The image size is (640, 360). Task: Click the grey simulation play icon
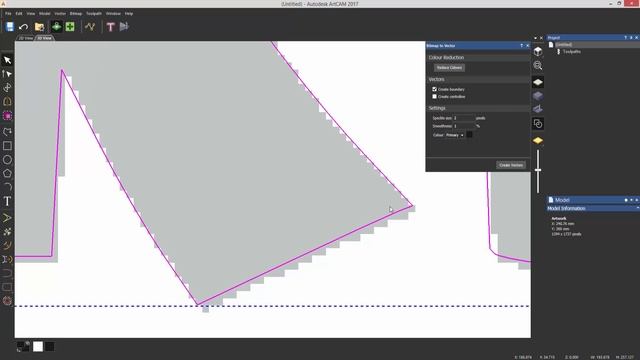124,27
